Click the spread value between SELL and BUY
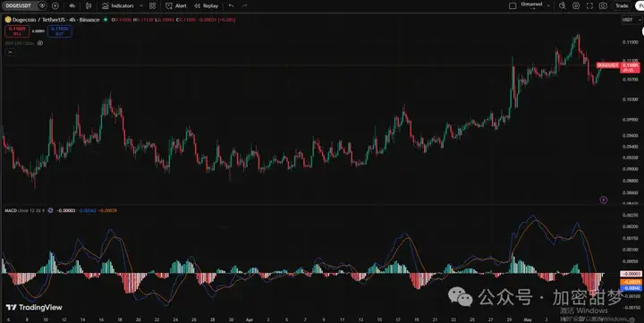 pos(38,31)
